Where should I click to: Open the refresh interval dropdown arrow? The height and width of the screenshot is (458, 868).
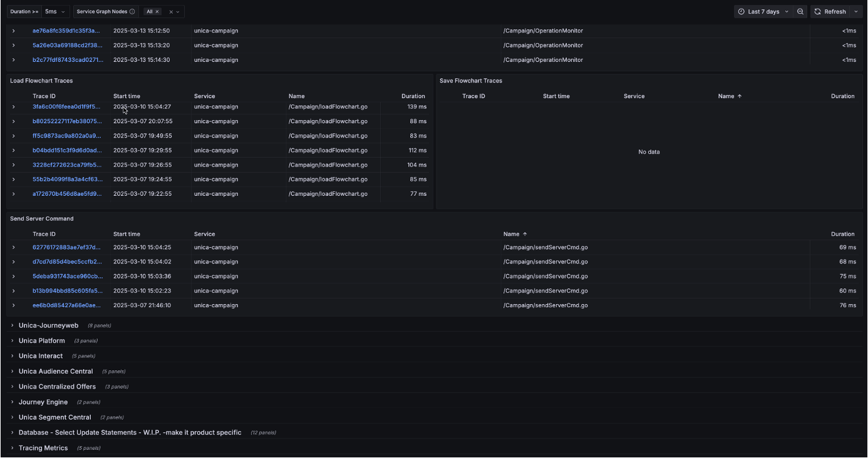pos(856,12)
